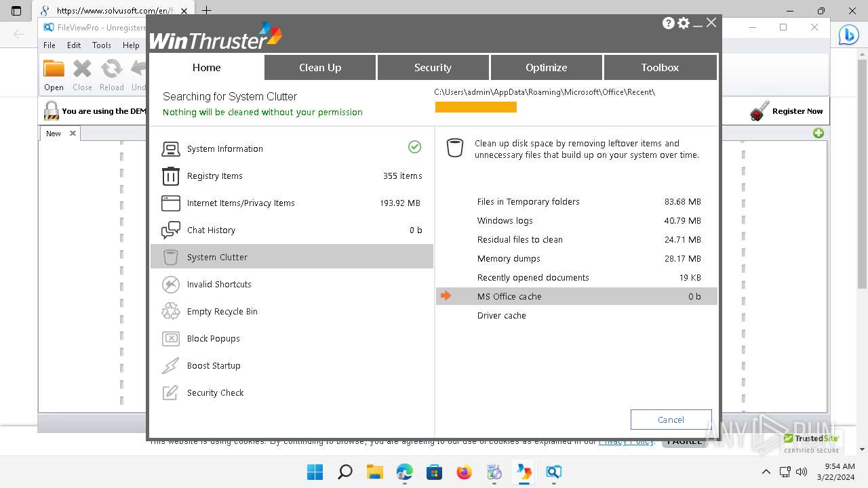Image resolution: width=868 pixels, height=488 pixels.
Task: Click the Open folder icon in FileViewPro
Action: [54, 69]
